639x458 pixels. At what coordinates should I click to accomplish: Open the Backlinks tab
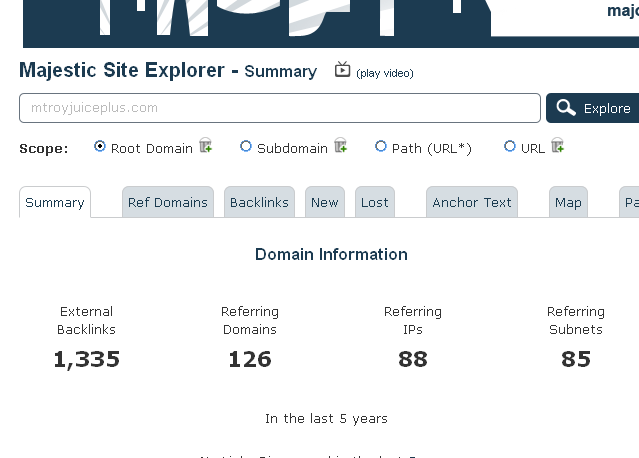(259, 202)
